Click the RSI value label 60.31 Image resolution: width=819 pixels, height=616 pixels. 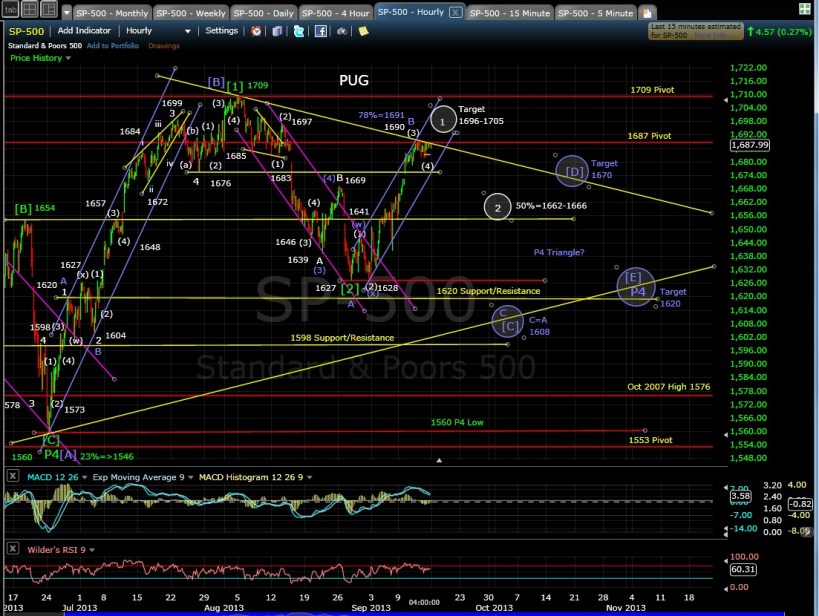point(743,569)
